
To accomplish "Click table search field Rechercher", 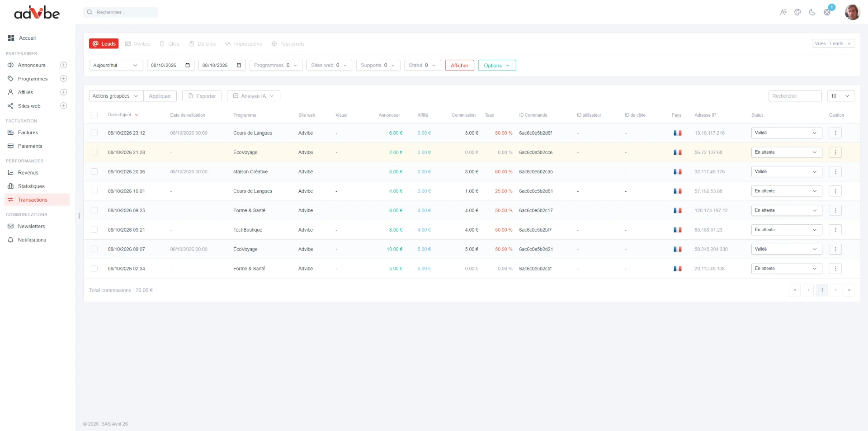I will [795, 96].
